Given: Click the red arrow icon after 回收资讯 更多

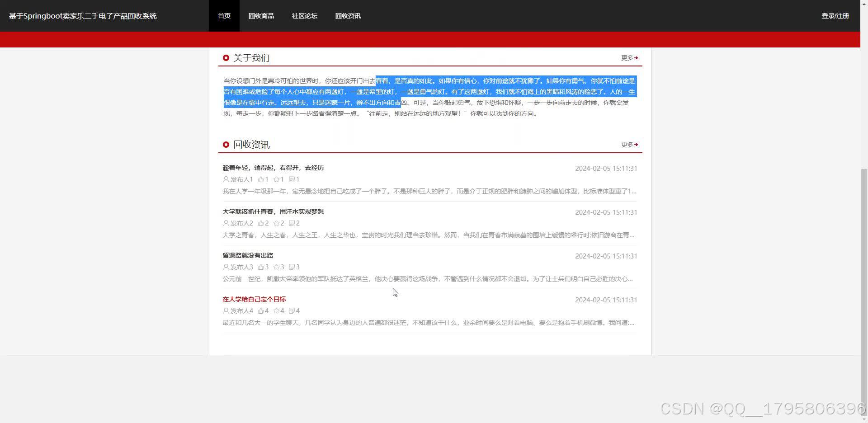Looking at the screenshot, I should 636,145.
